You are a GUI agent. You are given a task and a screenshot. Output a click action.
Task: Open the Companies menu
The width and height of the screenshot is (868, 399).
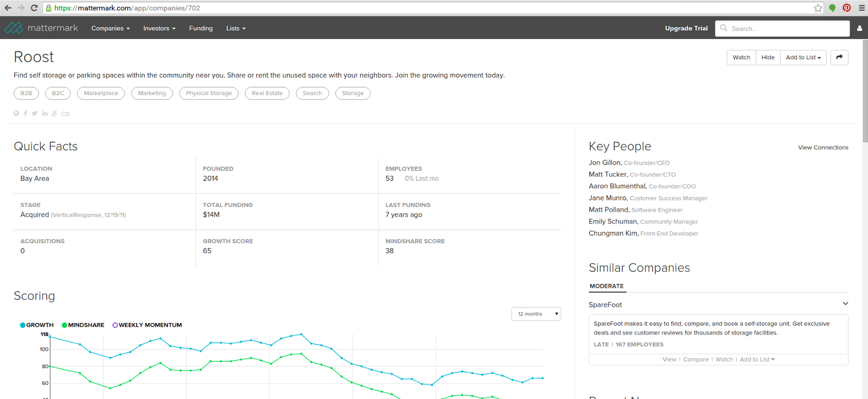pos(111,28)
